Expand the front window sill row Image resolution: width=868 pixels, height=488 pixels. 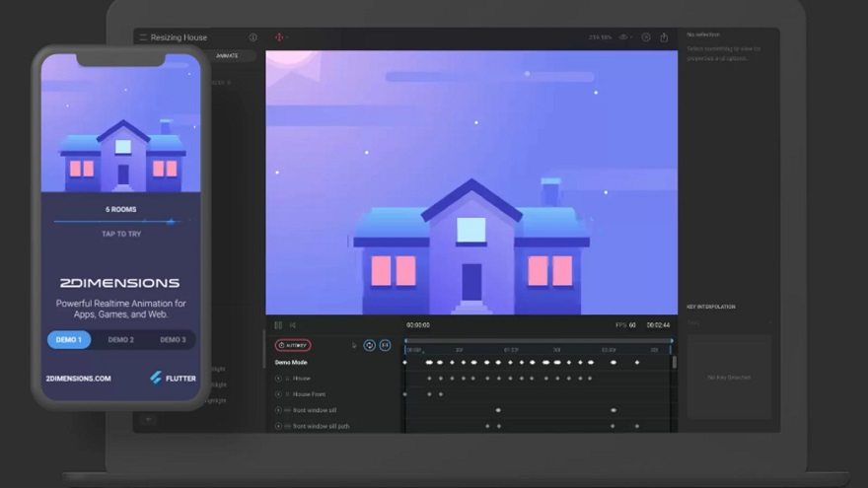pyautogui.click(x=278, y=410)
